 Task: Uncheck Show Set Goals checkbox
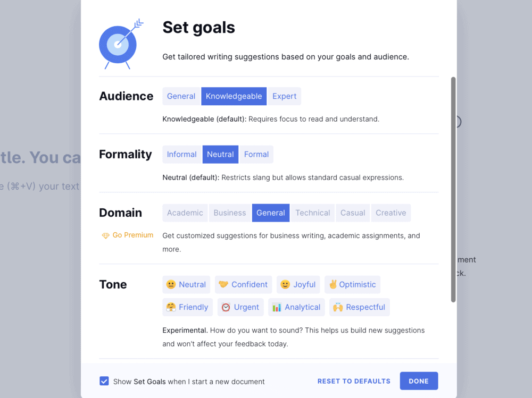104,381
